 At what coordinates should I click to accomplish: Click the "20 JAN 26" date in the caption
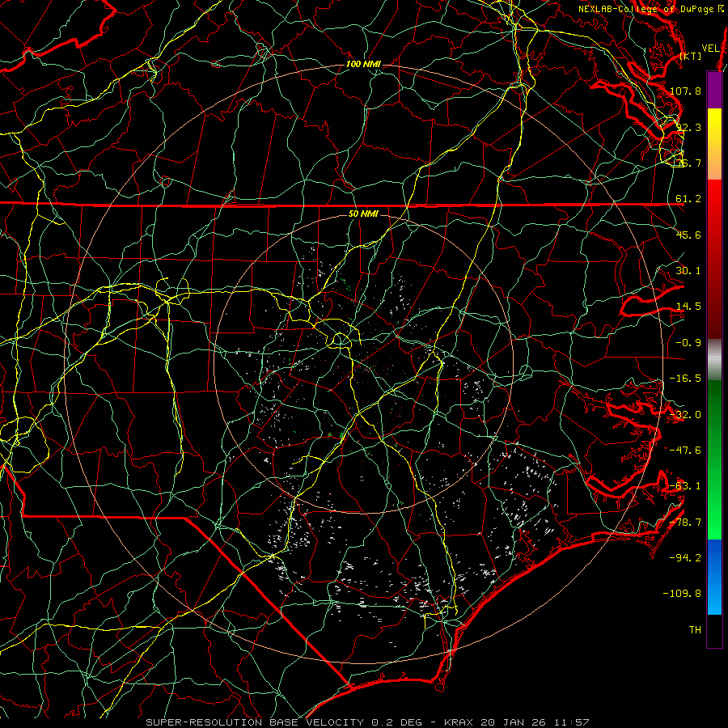[514, 722]
